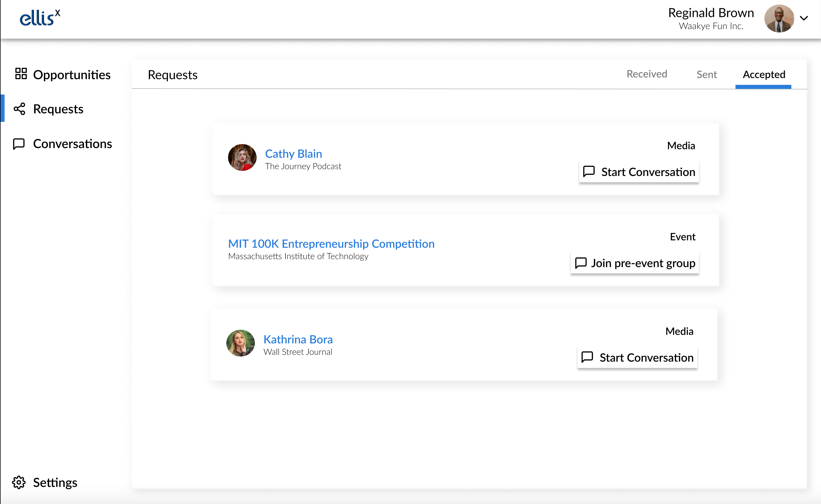Click the ellis X logo
The image size is (821, 504).
click(40, 18)
